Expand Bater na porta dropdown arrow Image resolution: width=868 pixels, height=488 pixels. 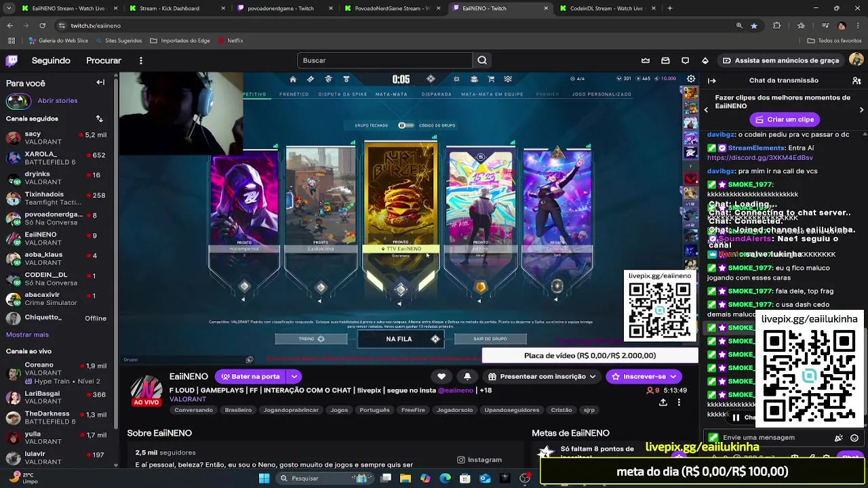[294, 376]
